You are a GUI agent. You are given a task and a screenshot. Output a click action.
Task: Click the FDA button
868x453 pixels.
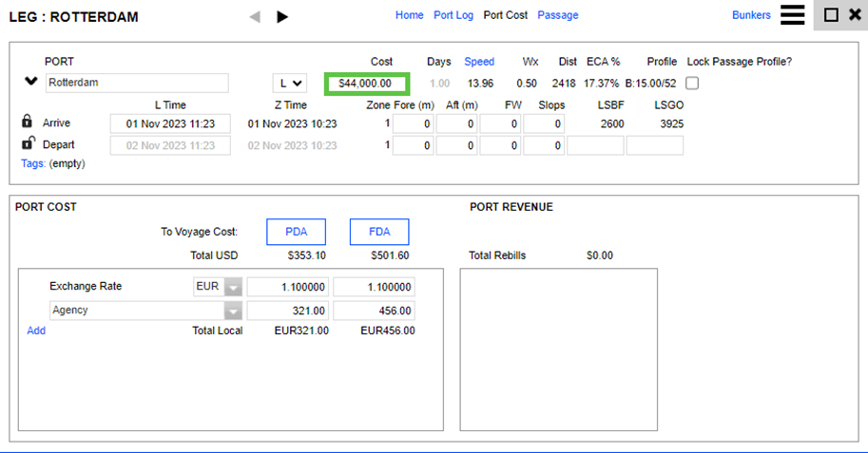click(379, 232)
